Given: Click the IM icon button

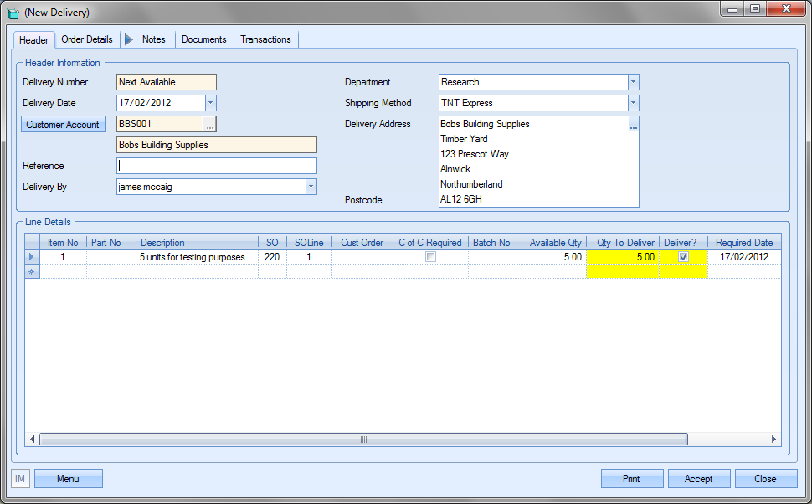Looking at the screenshot, I should (21, 478).
